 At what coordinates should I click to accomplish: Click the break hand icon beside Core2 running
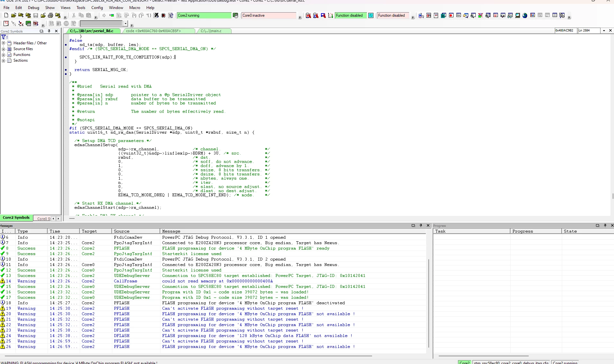[235, 15]
